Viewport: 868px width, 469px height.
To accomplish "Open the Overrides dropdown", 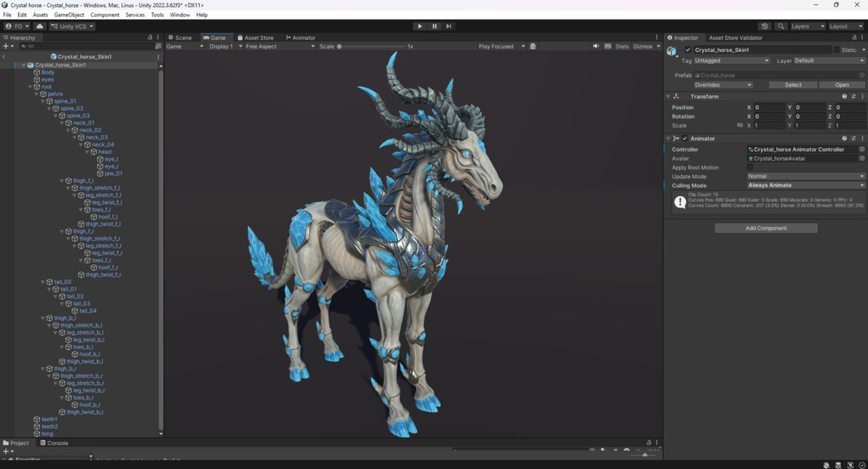I will tap(723, 85).
